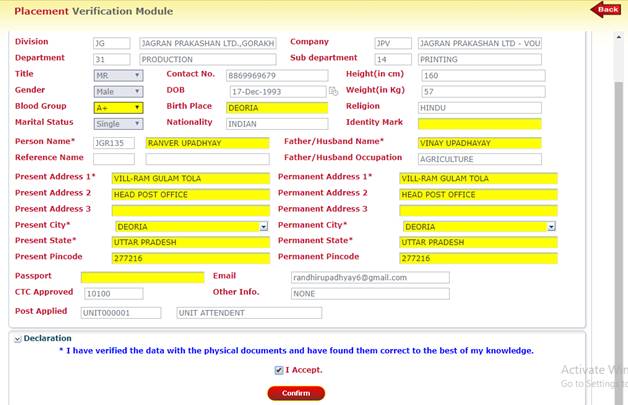Click Post Applied code field UNIT000001
This screenshot has height=405, width=628.
click(x=121, y=313)
